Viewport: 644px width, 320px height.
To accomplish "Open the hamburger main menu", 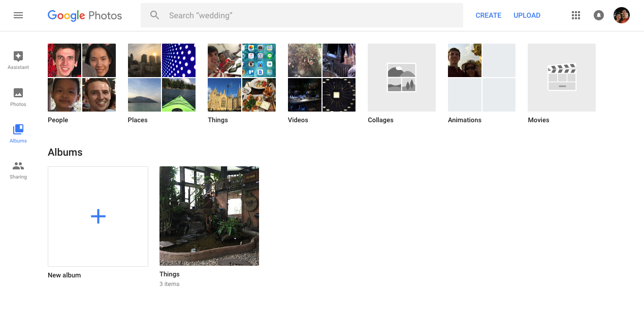I will pos(18,15).
